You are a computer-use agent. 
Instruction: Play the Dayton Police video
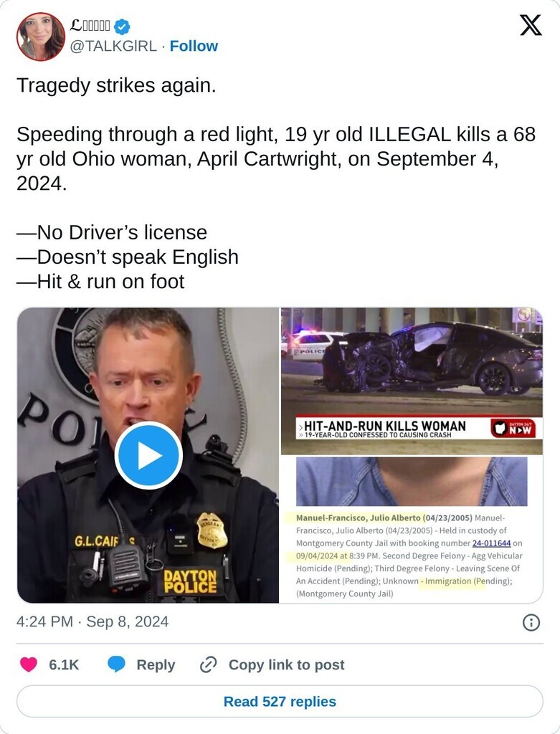[x=148, y=455]
